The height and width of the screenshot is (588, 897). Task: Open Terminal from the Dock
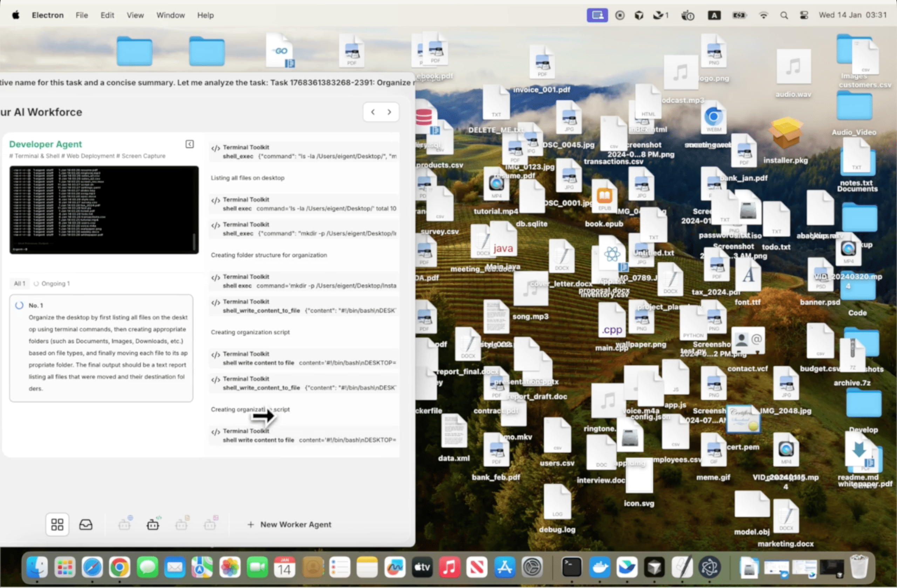572,567
